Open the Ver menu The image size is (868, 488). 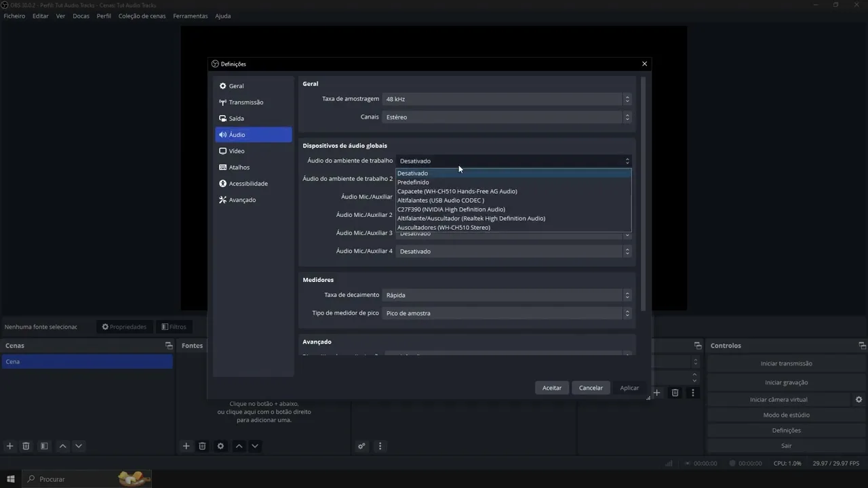pyautogui.click(x=60, y=16)
